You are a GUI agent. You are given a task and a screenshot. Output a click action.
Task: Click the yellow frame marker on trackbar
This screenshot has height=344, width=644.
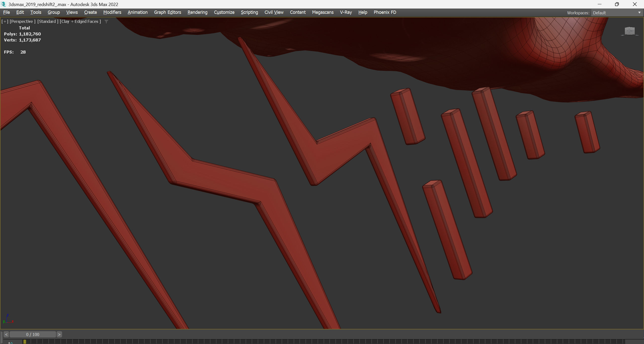pos(25,341)
